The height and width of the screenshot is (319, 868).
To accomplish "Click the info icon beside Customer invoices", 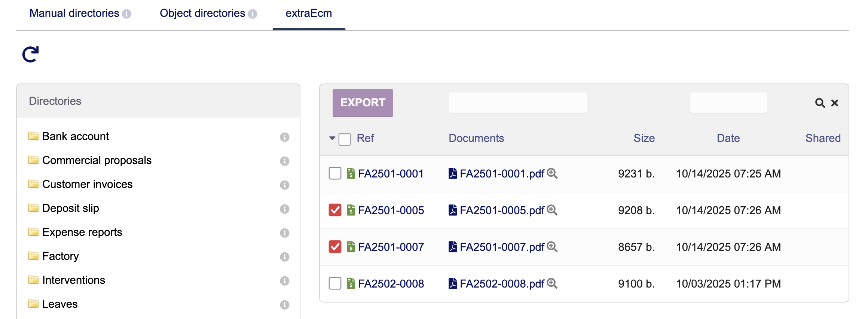I will tap(284, 185).
